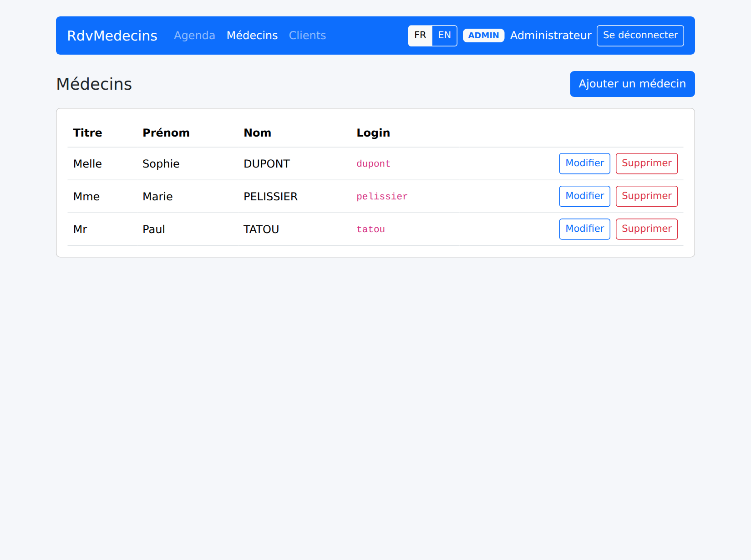Open the Médecins navigation item
The width and height of the screenshot is (751, 560).
[x=252, y=36]
